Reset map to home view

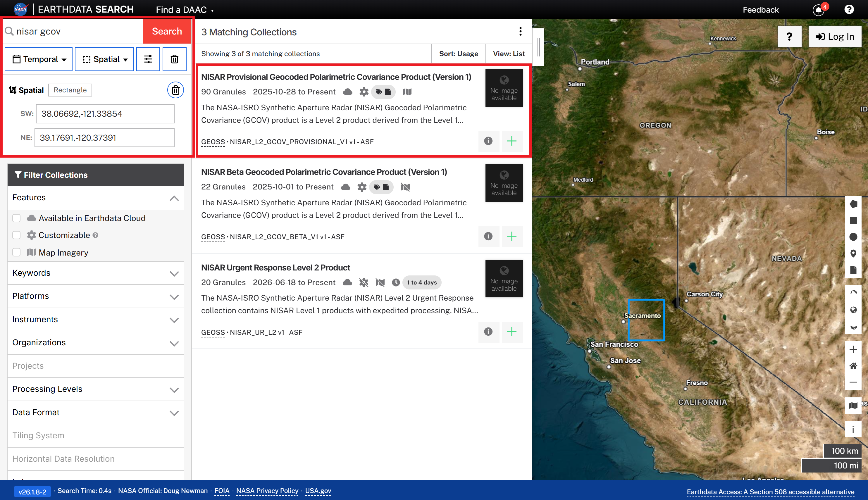(853, 366)
